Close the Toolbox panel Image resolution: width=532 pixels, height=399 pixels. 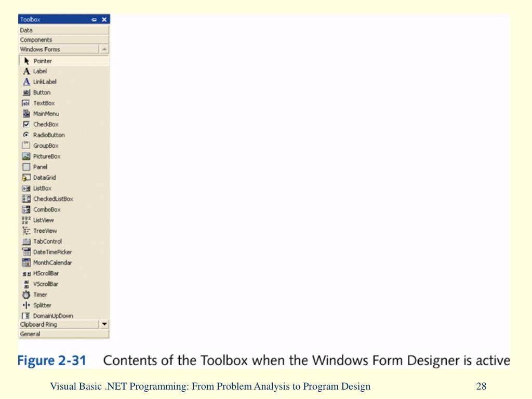pos(104,19)
